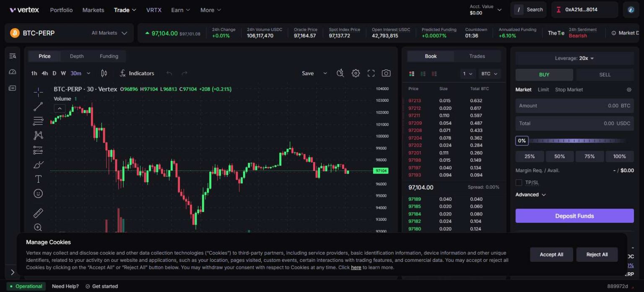Toggle the 100% position size button
Image resolution: width=644 pixels, height=292 pixels.
click(620, 156)
